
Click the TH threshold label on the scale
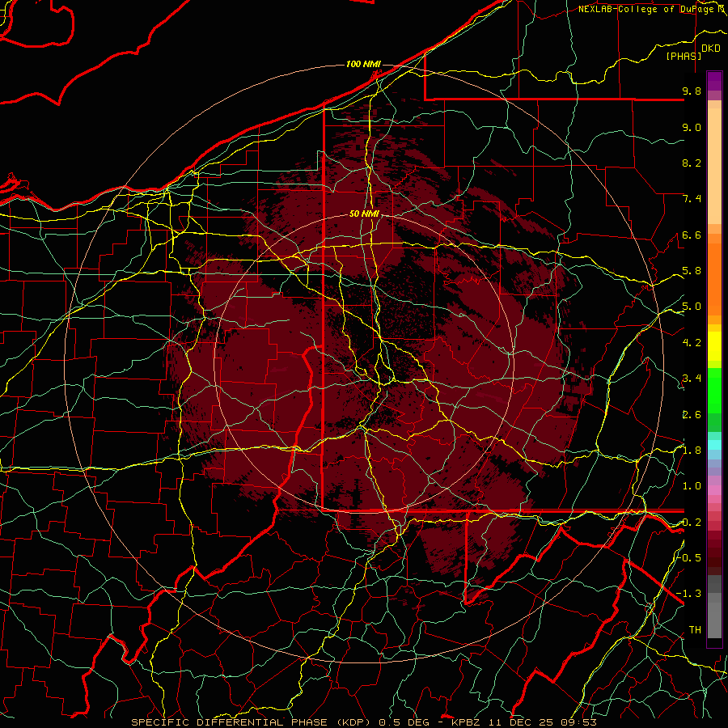(x=695, y=629)
